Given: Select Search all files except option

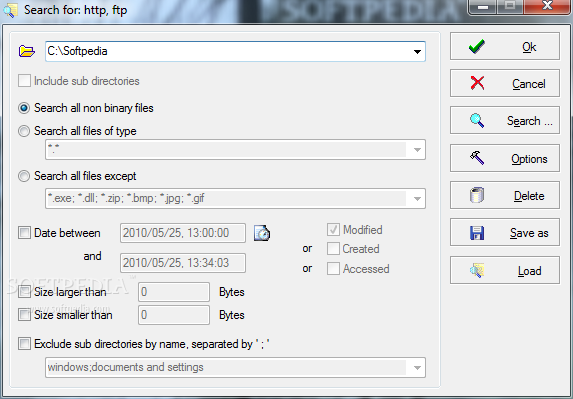Looking at the screenshot, I should (x=24, y=176).
